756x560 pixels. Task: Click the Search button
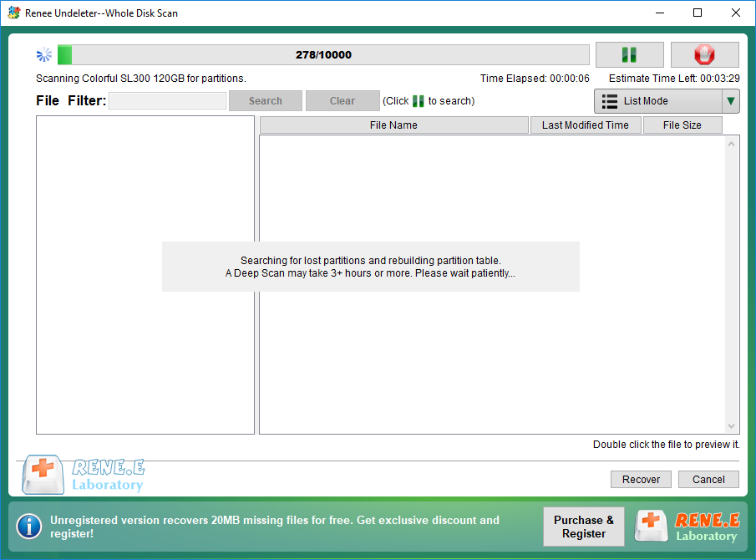click(x=265, y=101)
